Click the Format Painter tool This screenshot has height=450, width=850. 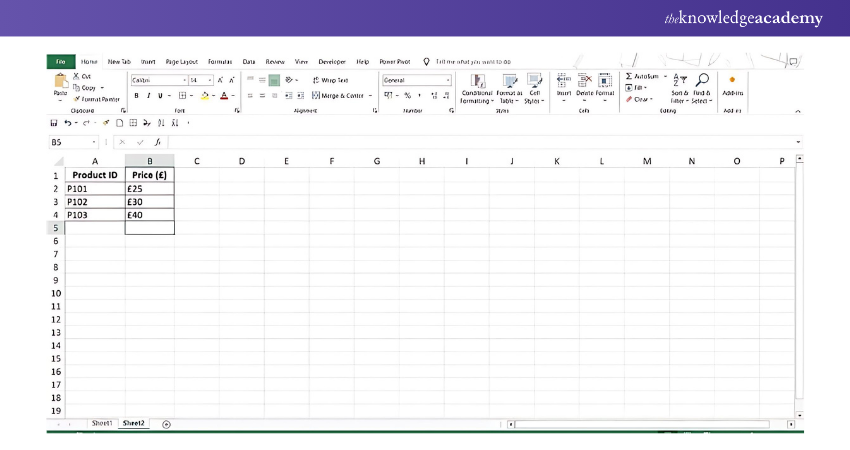click(x=97, y=99)
